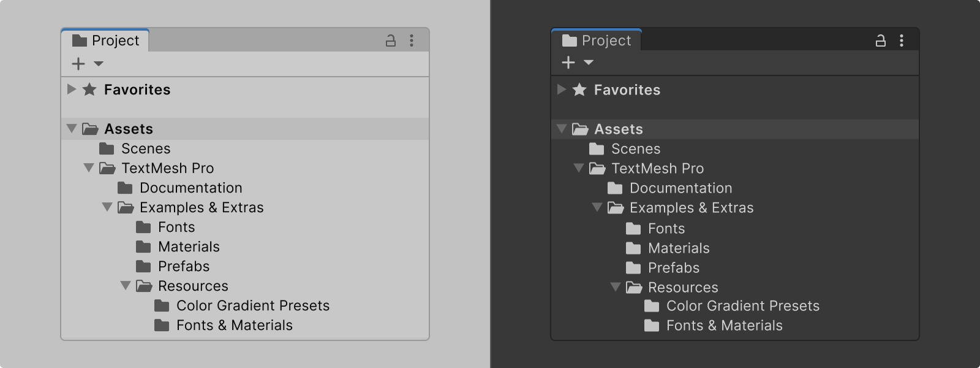Screen dimensions: 980x368
Task: Expand the Favorites section in dark panel
Action: (x=561, y=89)
